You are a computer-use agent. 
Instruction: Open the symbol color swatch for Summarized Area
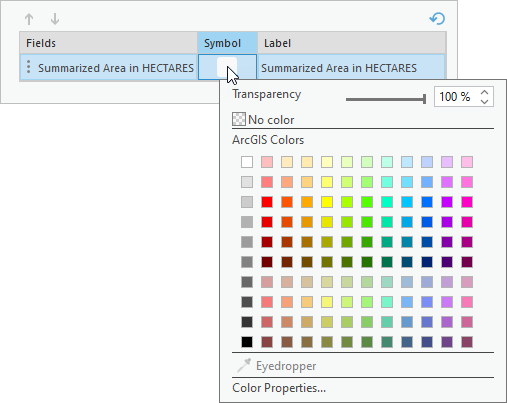[x=227, y=67]
